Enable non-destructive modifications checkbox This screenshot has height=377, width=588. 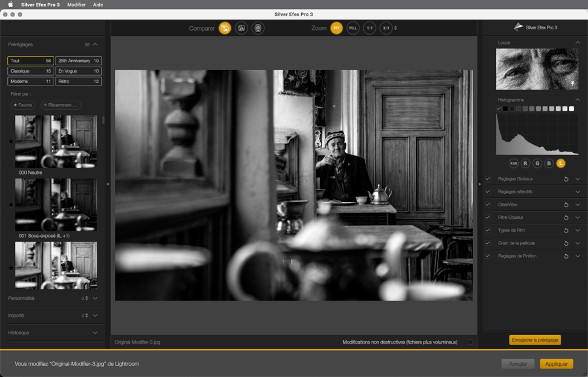pos(470,342)
